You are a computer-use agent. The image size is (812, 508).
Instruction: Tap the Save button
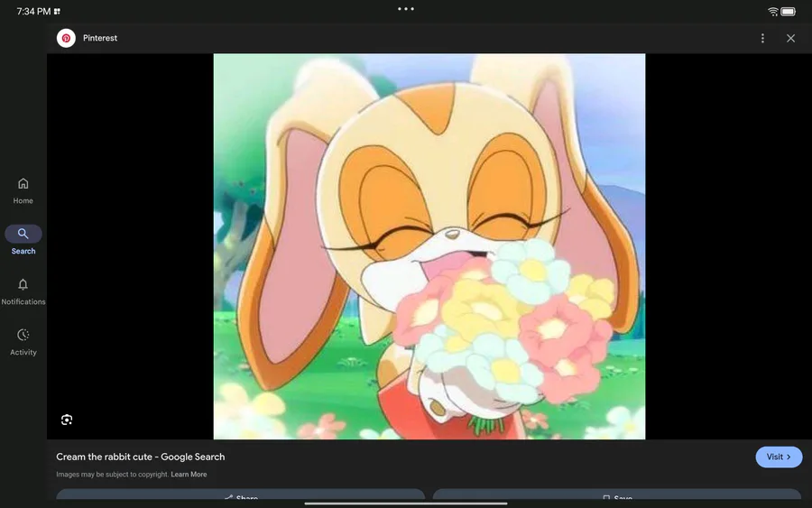617,495
